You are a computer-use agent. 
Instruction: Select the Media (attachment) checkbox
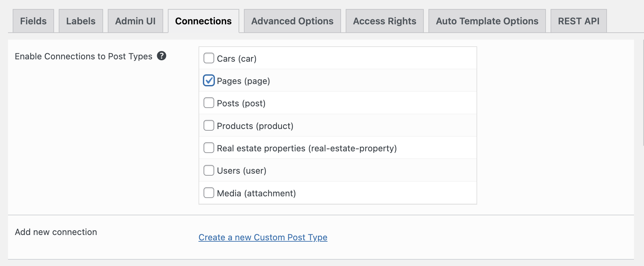pos(209,193)
